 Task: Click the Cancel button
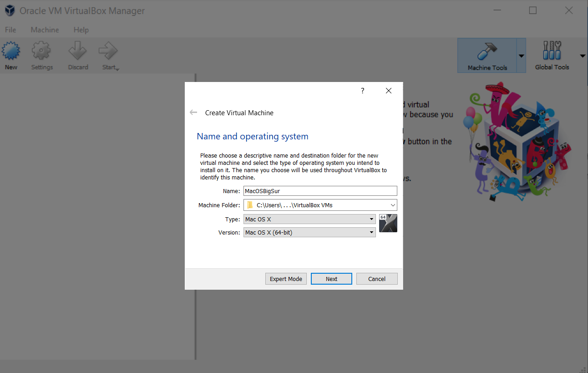(x=377, y=279)
